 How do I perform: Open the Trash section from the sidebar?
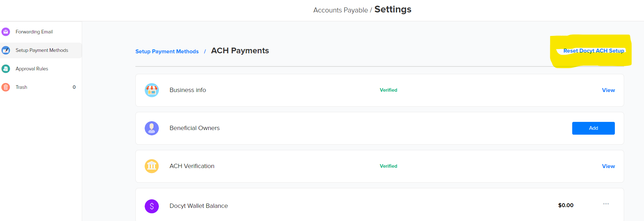21,87
